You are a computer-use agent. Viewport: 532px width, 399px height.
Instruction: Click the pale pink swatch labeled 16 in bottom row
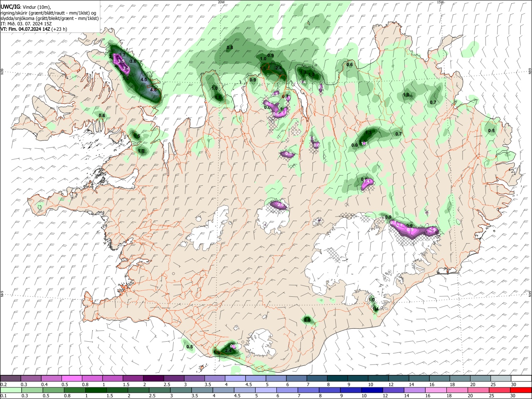pos(436,390)
